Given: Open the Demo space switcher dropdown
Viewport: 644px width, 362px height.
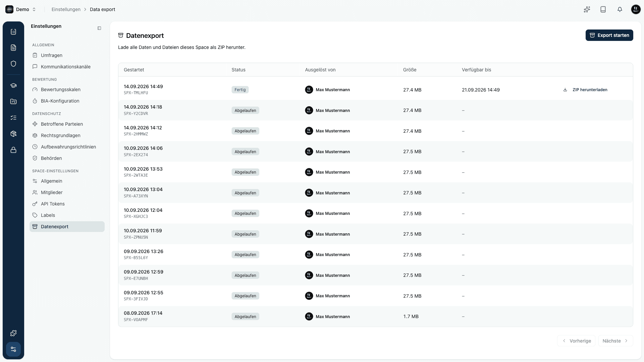Looking at the screenshot, I should (21, 9).
